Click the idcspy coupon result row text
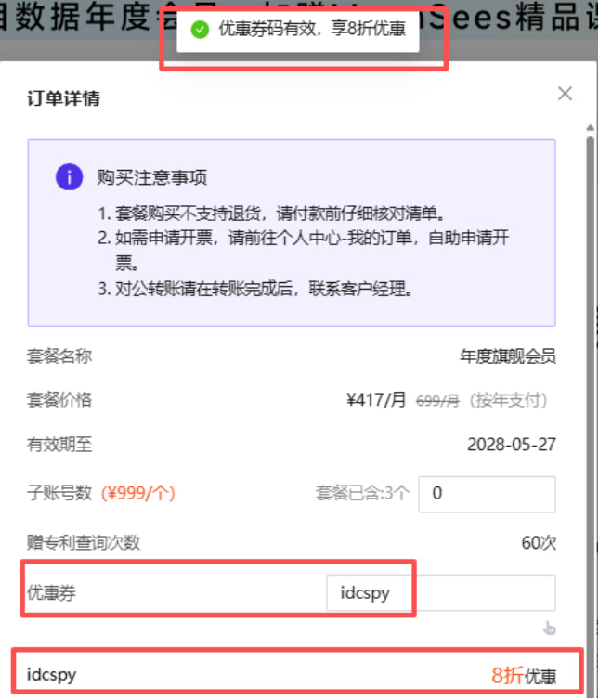The height and width of the screenshot is (700, 599). (51, 675)
